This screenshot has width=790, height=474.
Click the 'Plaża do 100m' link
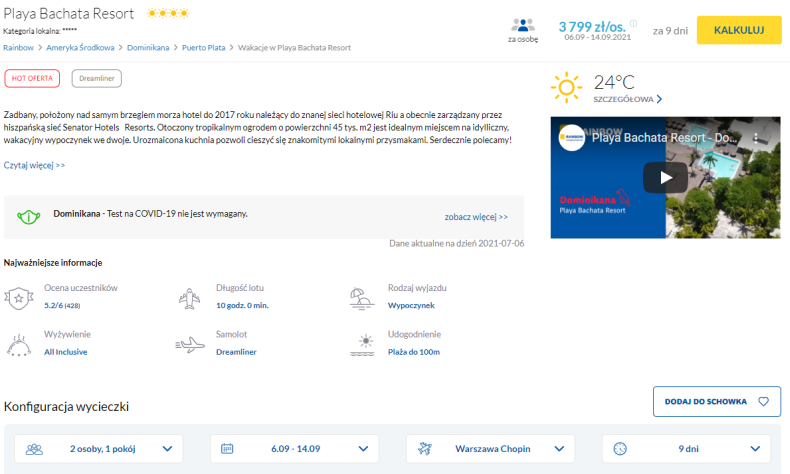tap(414, 352)
